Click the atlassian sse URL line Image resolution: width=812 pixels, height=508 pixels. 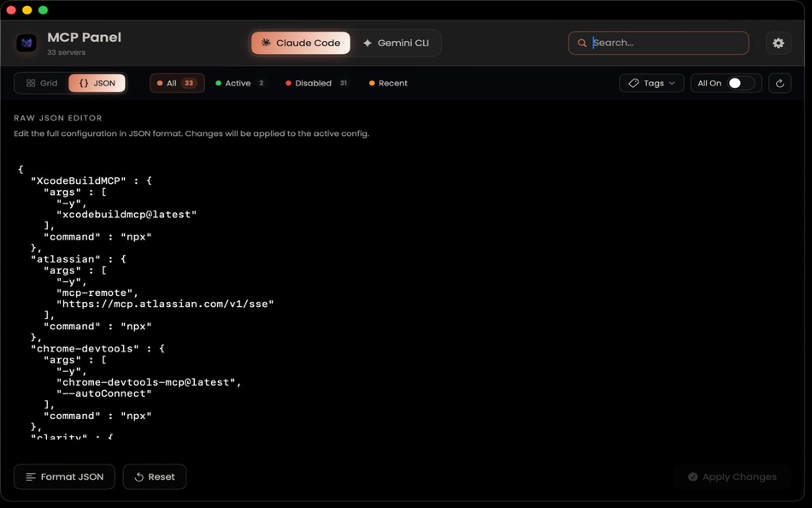[x=165, y=304]
